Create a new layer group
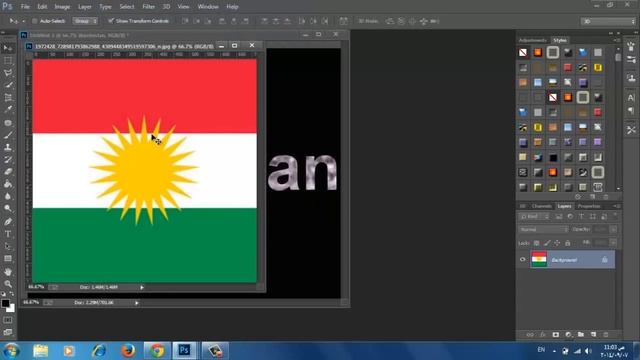640x360 pixels. [581, 335]
